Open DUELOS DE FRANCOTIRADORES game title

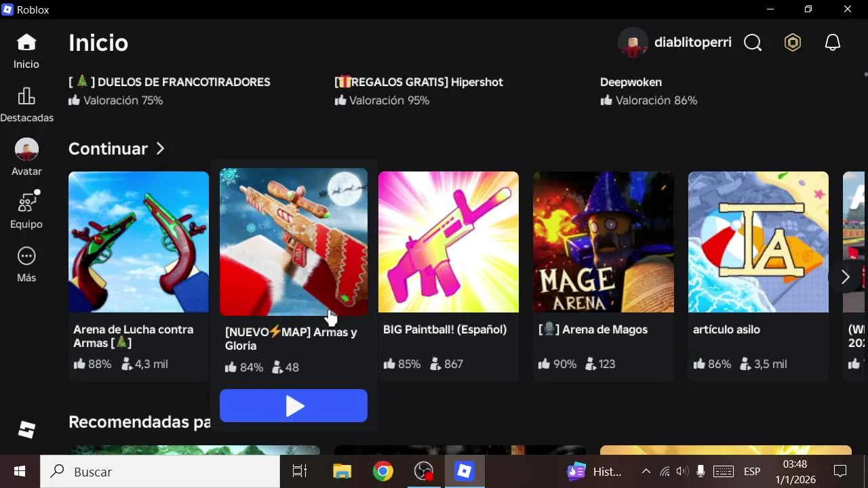click(x=170, y=82)
